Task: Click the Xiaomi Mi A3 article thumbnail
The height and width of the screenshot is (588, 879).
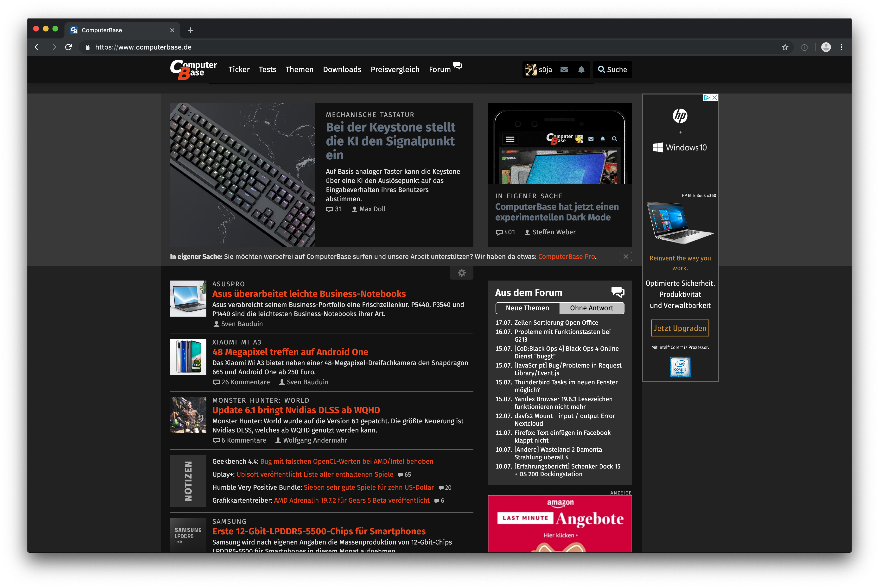Action: point(188,357)
